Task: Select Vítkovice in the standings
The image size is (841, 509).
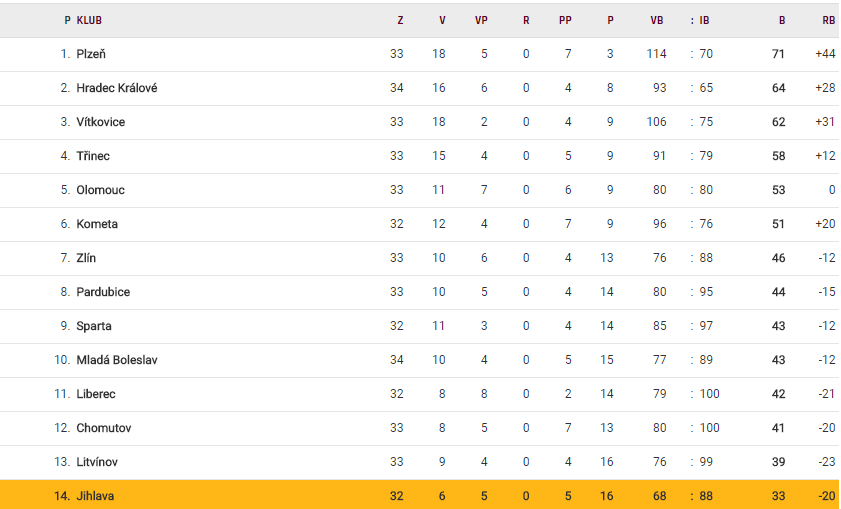Action: coord(100,122)
